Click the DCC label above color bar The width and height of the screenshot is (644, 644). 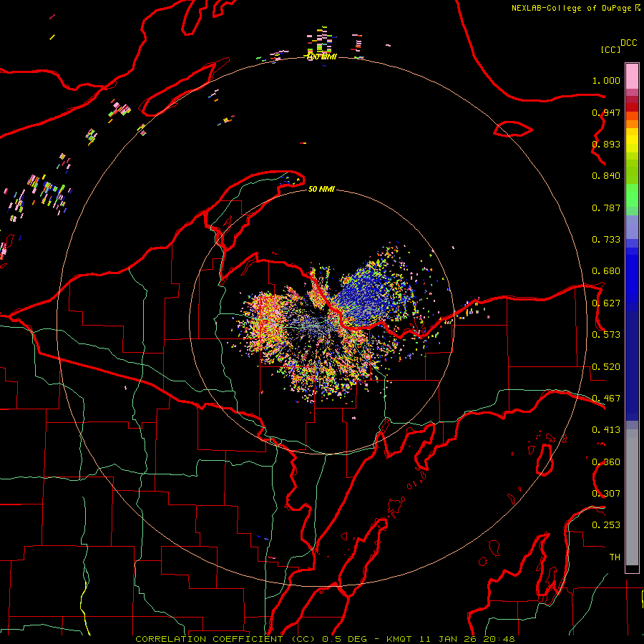click(629, 43)
